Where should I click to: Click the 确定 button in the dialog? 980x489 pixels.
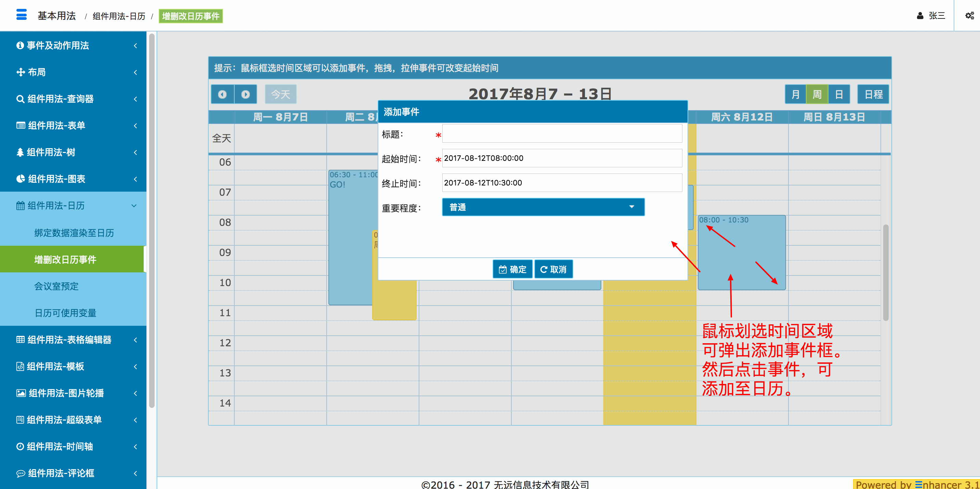point(512,269)
